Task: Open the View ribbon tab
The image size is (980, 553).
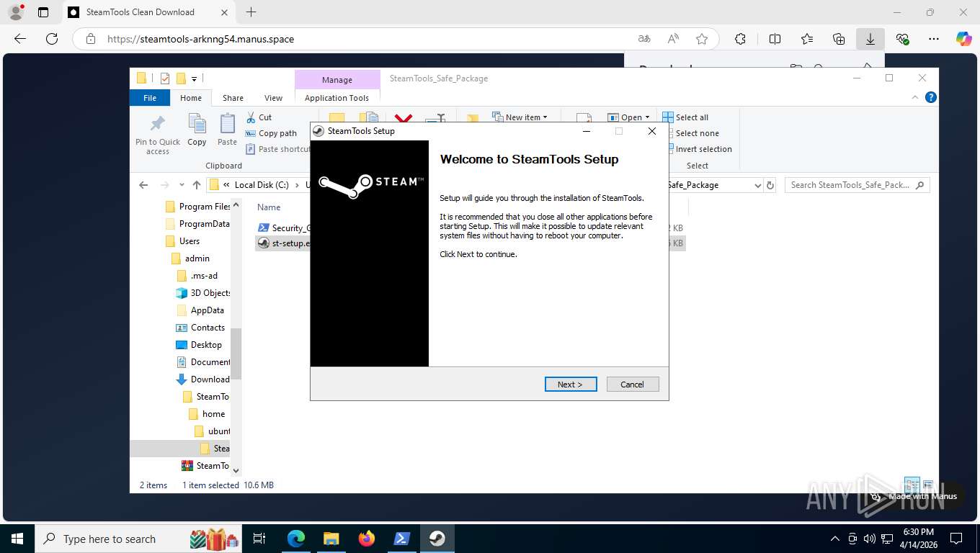Action: (274, 98)
